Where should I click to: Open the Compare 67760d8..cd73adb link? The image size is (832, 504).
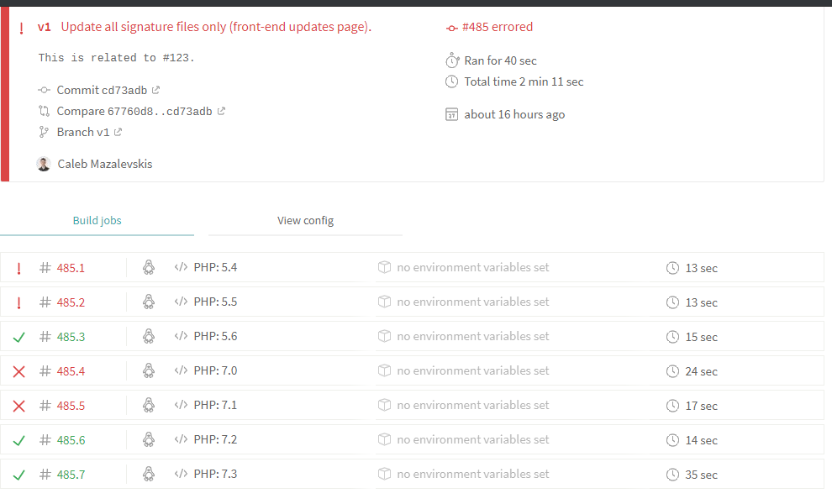coord(134,111)
